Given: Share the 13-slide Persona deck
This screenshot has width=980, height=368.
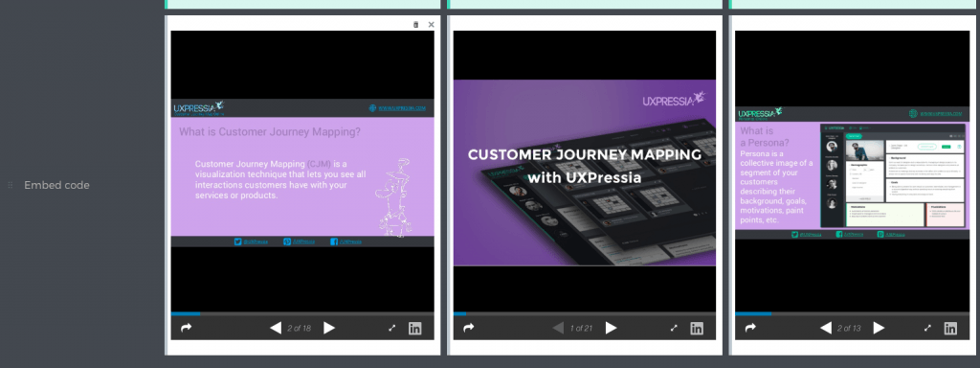Looking at the screenshot, I should [750, 328].
